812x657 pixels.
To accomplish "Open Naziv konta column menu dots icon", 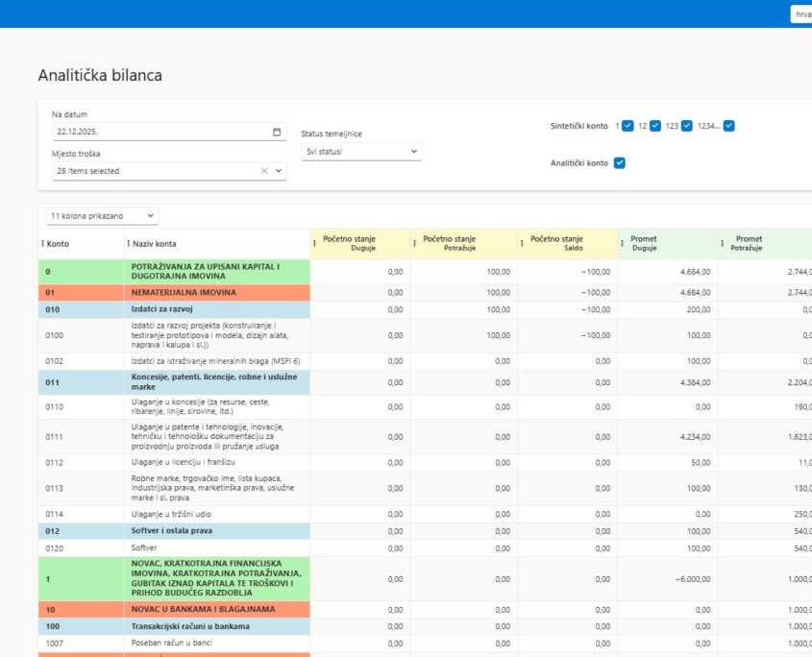I will click(x=128, y=244).
